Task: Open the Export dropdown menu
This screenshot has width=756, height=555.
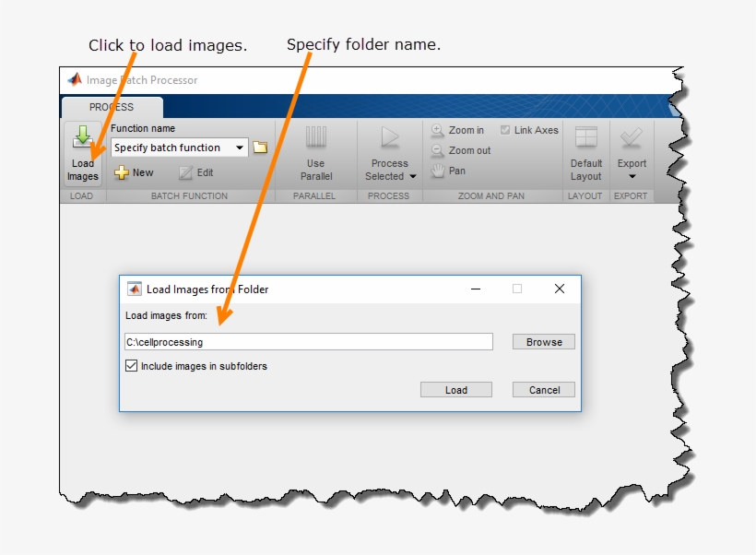Action: (632, 175)
